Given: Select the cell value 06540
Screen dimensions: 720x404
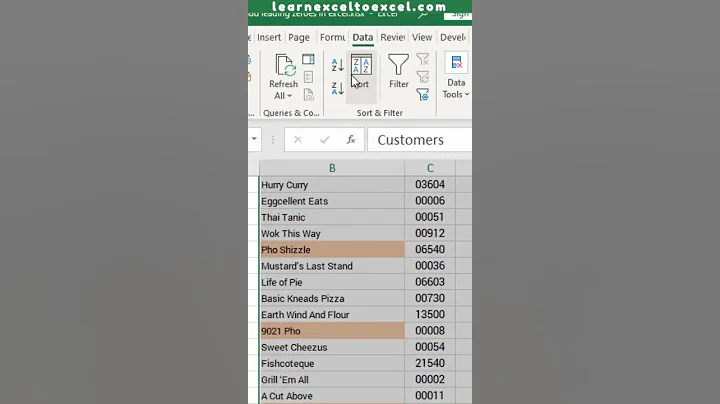Looking at the screenshot, I should [x=430, y=250].
